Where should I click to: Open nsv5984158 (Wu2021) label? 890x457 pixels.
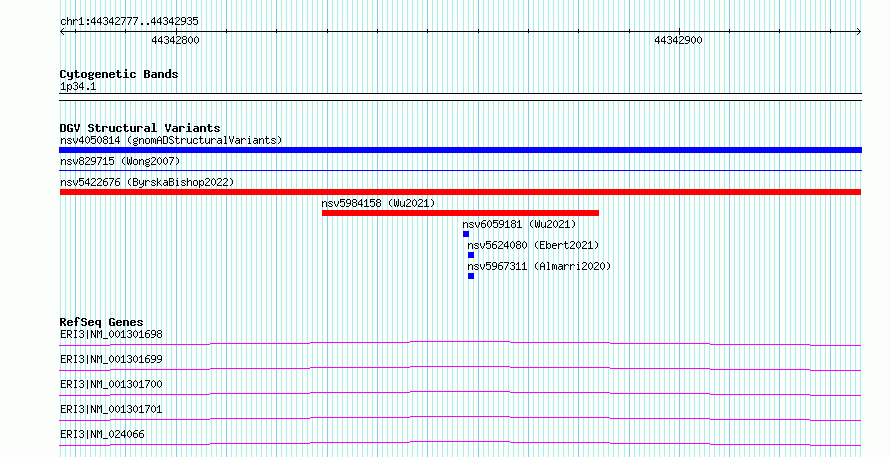coord(378,203)
